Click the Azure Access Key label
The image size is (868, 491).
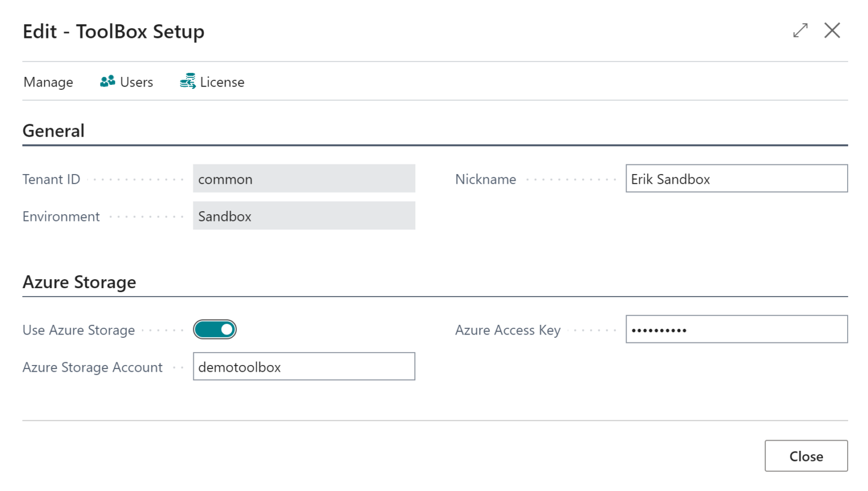point(507,330)
